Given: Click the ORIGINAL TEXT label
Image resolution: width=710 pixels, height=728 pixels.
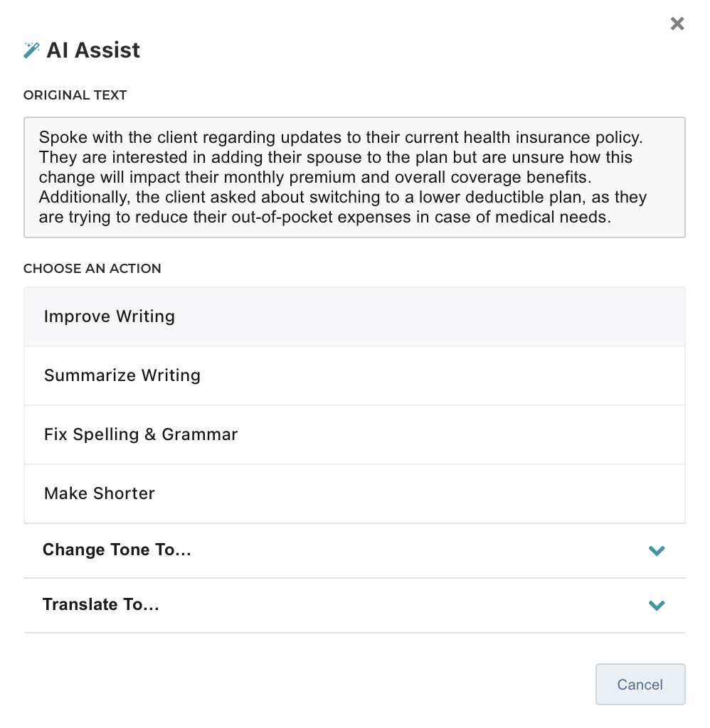Looking at the screenshot, I should [x=75, y=95].
